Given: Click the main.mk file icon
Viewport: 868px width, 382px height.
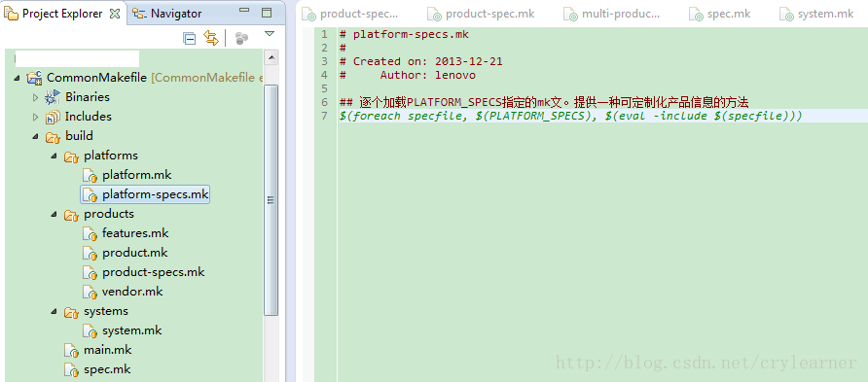Looking at the screenshot, I should click(x=71, y=351).
